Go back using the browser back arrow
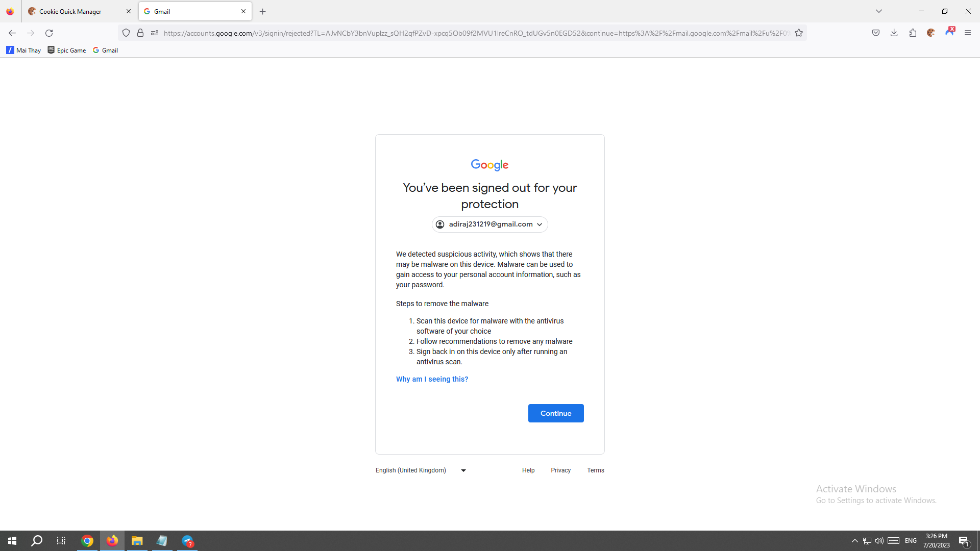 pyautogui.click(x=12, y=33)
